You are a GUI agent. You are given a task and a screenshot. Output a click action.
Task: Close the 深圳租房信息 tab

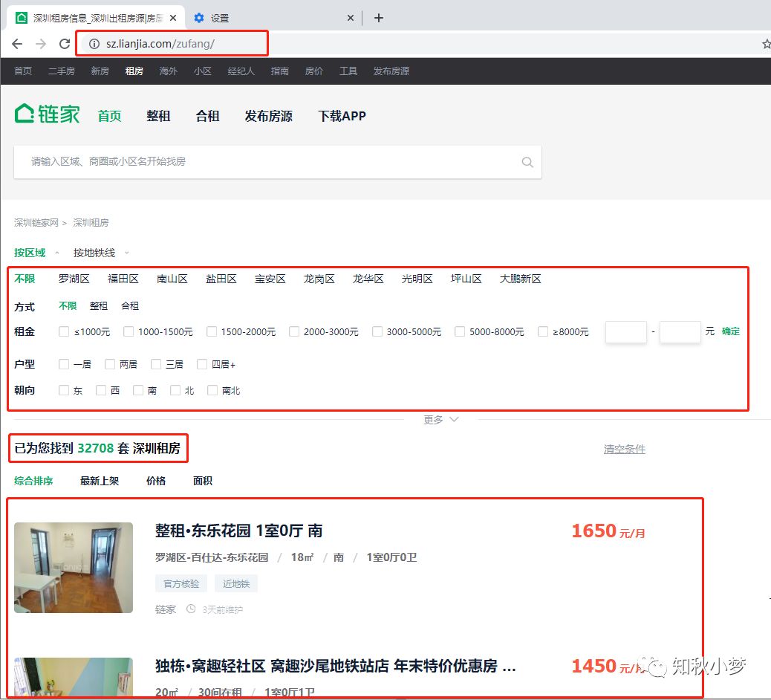tap(173, 18)
